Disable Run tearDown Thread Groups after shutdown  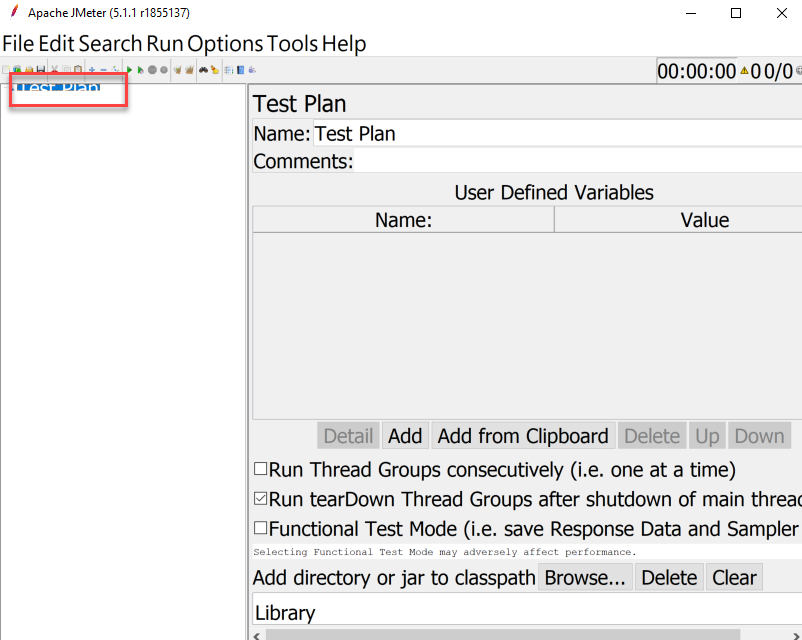[260, 498]
